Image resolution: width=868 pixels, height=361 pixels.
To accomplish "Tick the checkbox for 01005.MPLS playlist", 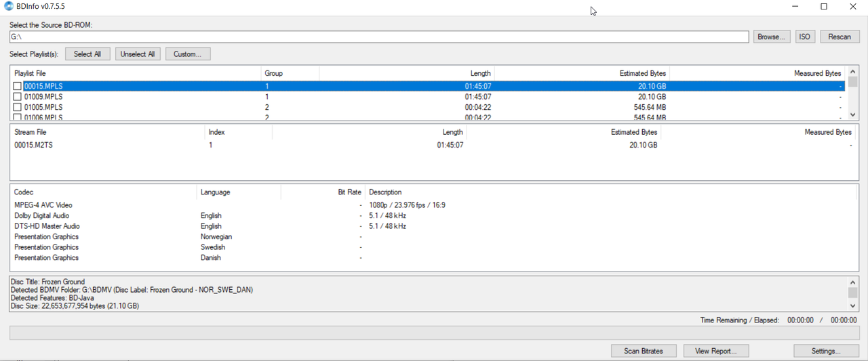I will coord(18,107).
